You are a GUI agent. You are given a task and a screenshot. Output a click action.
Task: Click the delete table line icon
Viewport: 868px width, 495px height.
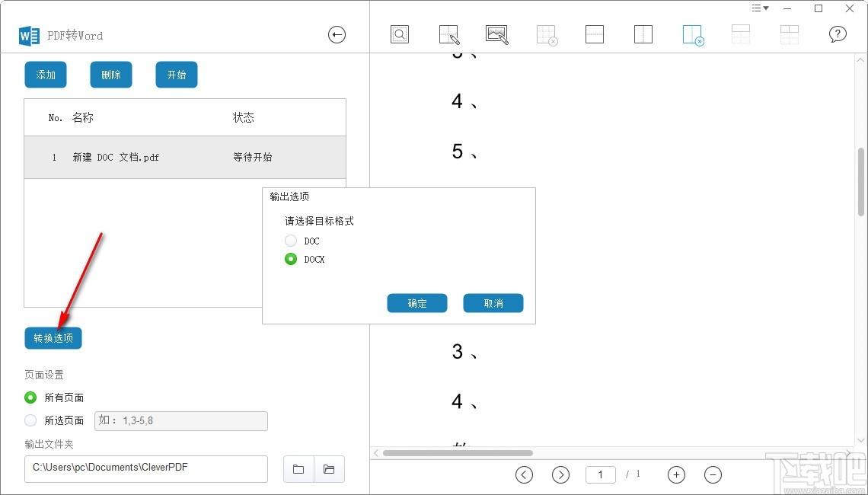(693, 35)
